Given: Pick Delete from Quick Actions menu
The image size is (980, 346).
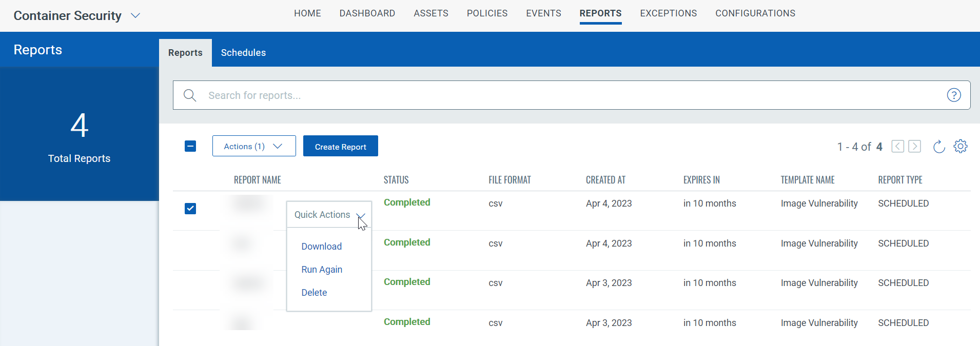Looking at the screenshot, I should (x=314, y=293).
